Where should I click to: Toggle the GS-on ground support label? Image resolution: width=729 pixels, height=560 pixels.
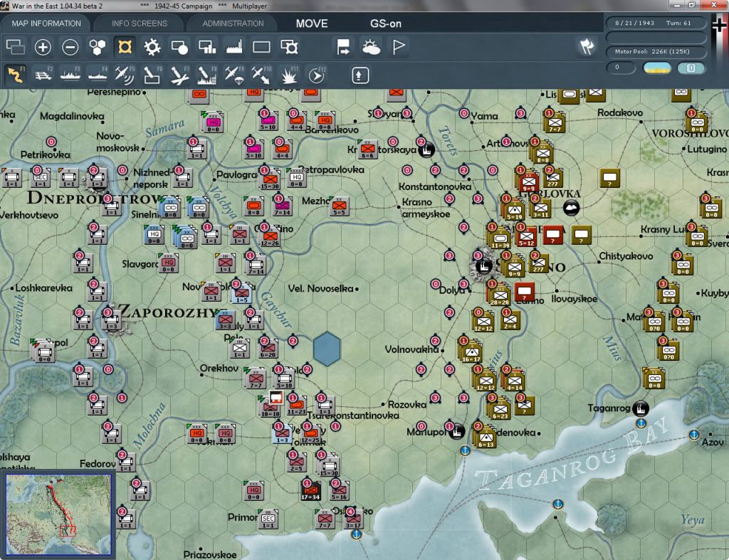tap(385, 23)
